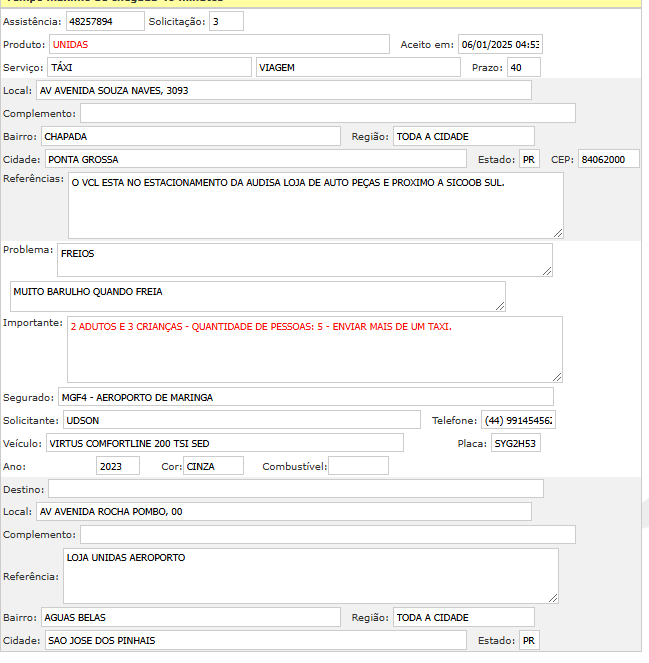The height and width of the screenshot is (663, 649).
Task: Click the Veículo field VIRTUS COMFORTLINE
Action: (x=225, y=443)
